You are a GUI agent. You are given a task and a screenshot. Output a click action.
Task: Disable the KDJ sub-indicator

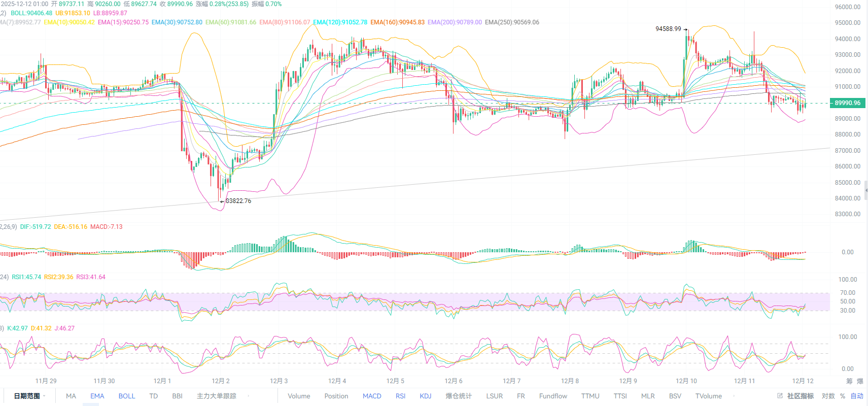click(426, 396)
